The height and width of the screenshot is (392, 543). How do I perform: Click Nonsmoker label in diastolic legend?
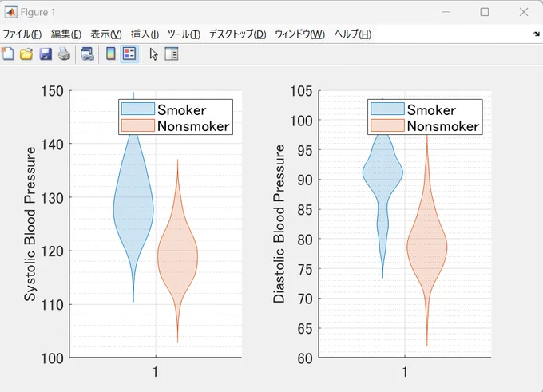pos(443,126)
